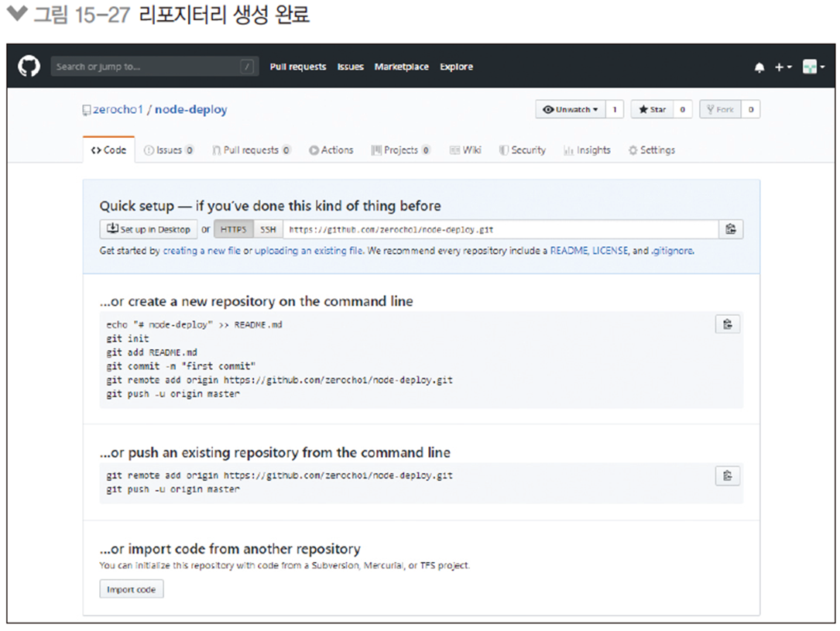Open the node-deploy repository link
This screenshot has height=631, width=840.
[190, 109]
